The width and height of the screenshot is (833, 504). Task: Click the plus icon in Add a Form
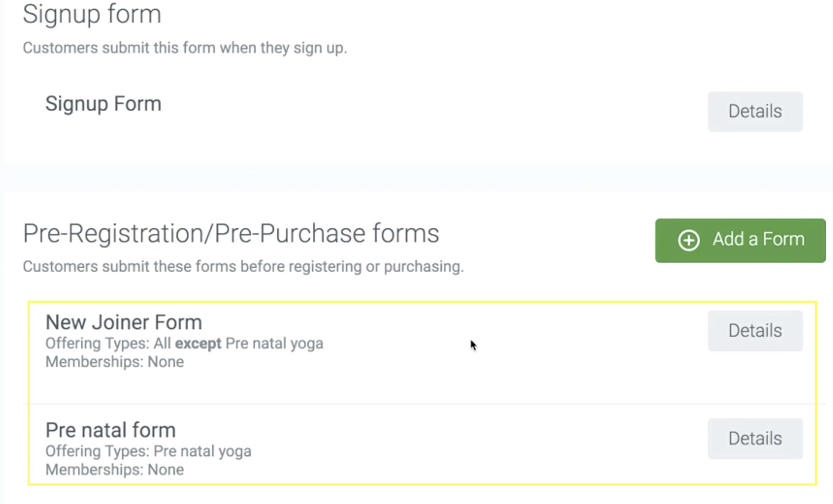point(689,241)
